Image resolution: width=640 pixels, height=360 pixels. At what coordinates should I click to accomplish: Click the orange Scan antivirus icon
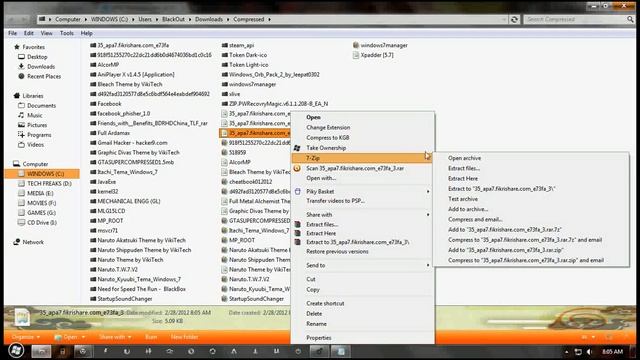[297, 168]
